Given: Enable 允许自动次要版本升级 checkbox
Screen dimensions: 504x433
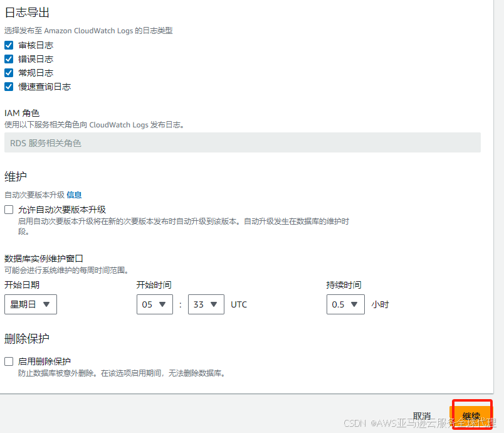Looking at the screenshot, I should pyautogui.click(x=9, y=210).
